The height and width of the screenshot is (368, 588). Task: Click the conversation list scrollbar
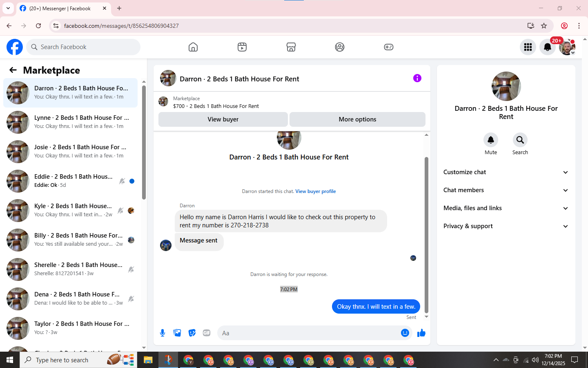[x=144, y=142]
